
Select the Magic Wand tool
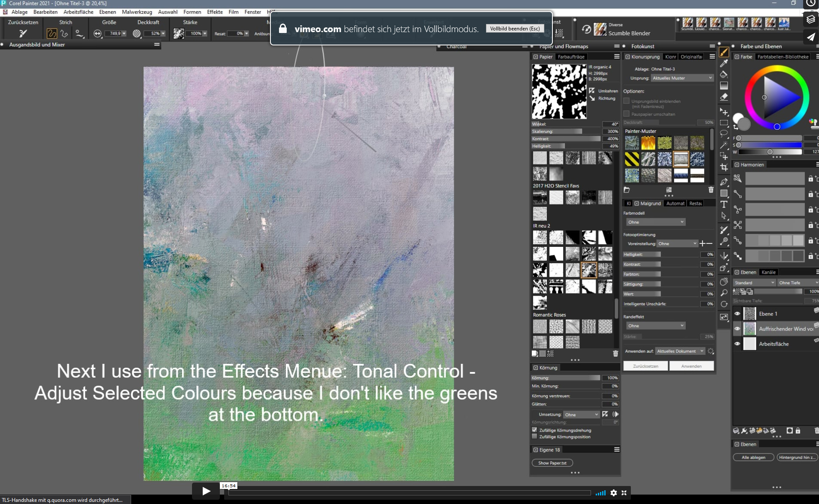click(x=724, y=145)
